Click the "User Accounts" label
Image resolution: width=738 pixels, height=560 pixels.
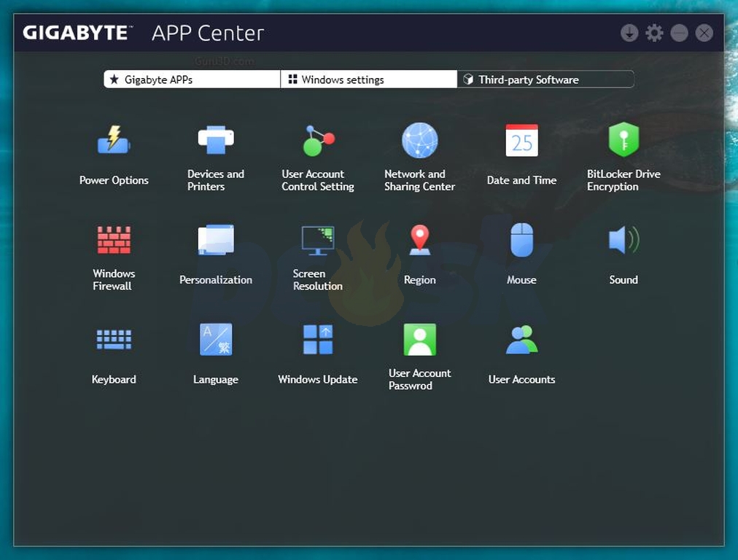pos(521,379)
